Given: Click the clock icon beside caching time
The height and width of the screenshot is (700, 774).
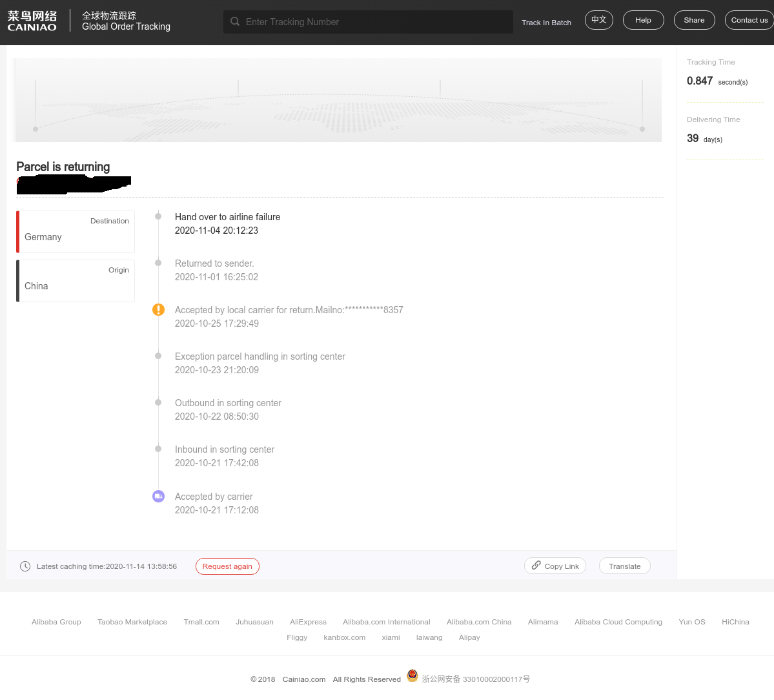Looking at the screenshot, I should (x=25, y=566).
